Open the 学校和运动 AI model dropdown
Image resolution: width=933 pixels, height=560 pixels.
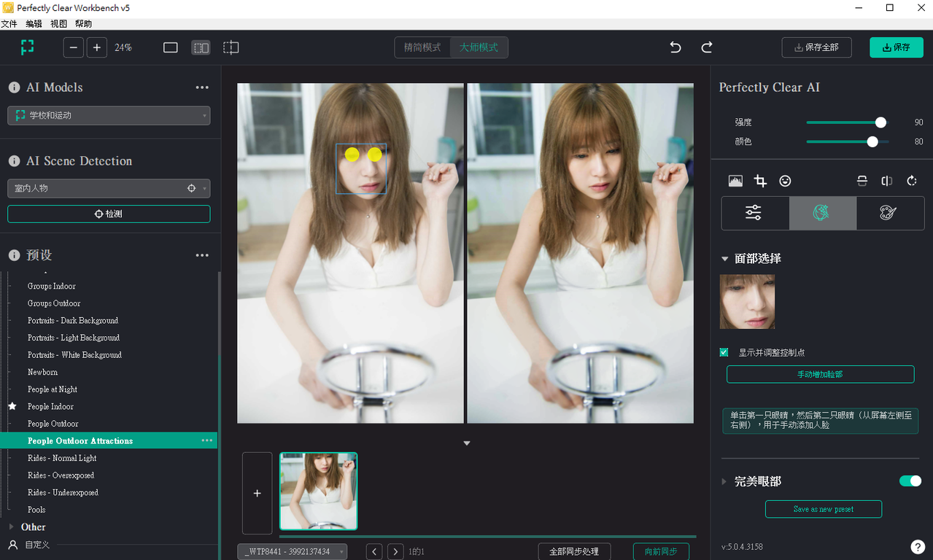pos(109,115)
